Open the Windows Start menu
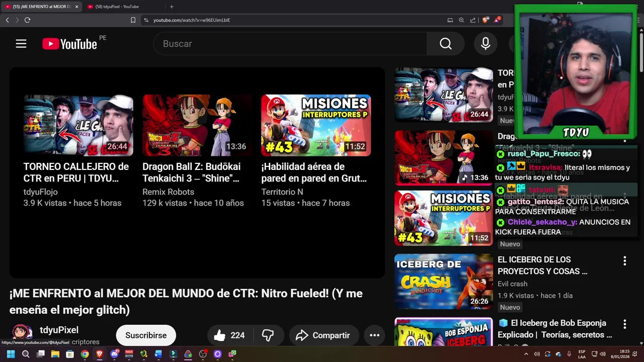 click(x=11, y=354)
